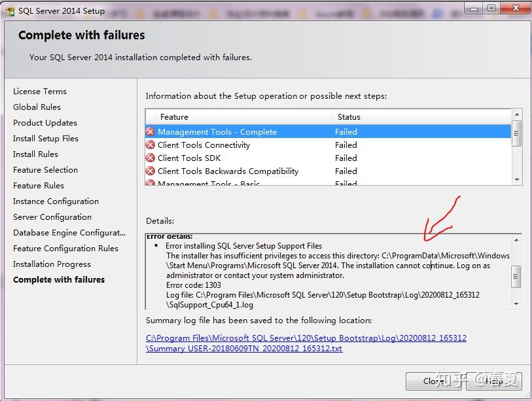532x401 pixels.
Task: Open the summary log file link
Action: [x=306, y=343]
